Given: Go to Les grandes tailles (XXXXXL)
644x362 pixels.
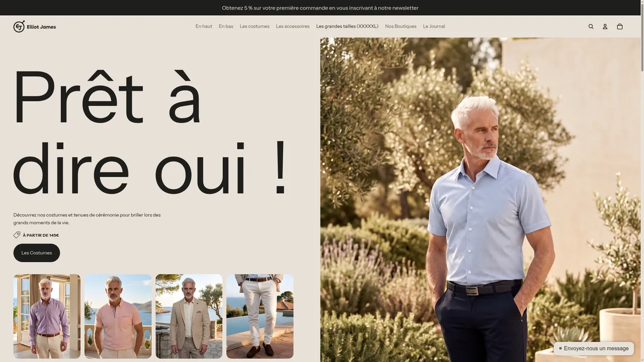Looking at the screenshot, I should (347, 26).
